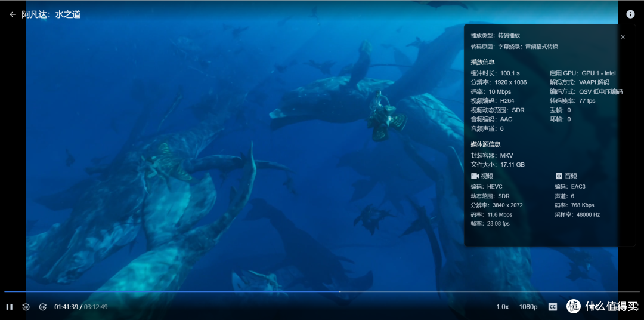The width and height of the screenshot is (644, 320).
Task: Open the 1.0x playback speed menu
Action: (502, 307)
